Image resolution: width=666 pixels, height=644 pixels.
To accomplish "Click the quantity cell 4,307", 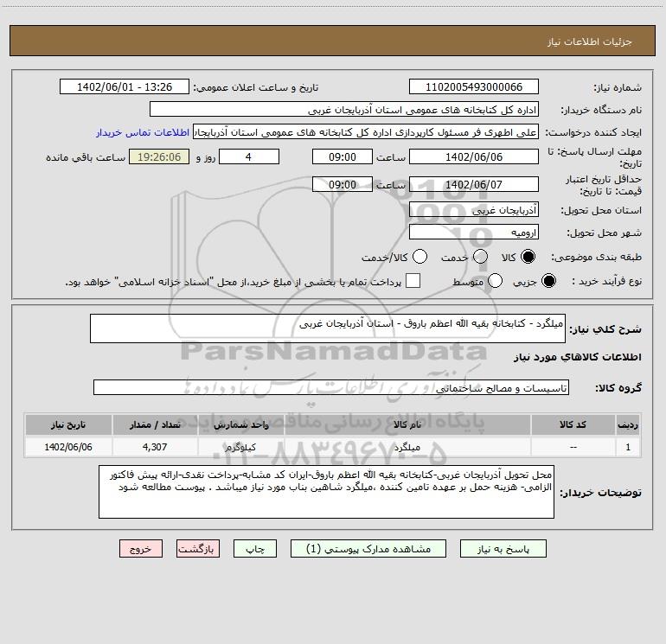I will 155,447.
